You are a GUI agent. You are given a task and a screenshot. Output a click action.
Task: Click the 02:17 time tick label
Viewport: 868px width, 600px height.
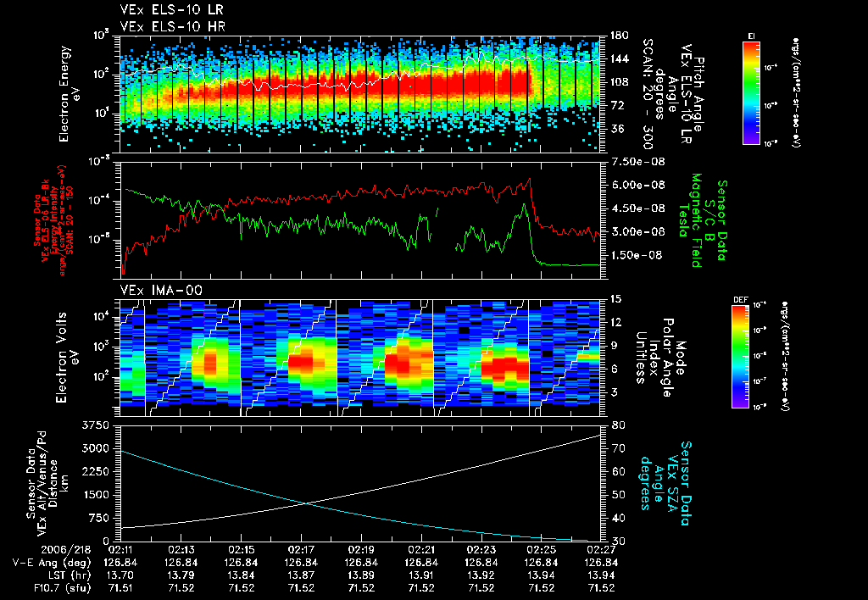301,550
